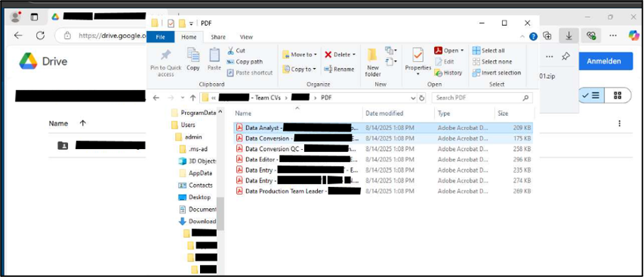Open the Share ribbon tab
Viewport: 644px width, 277px height.
pos(218,37)
